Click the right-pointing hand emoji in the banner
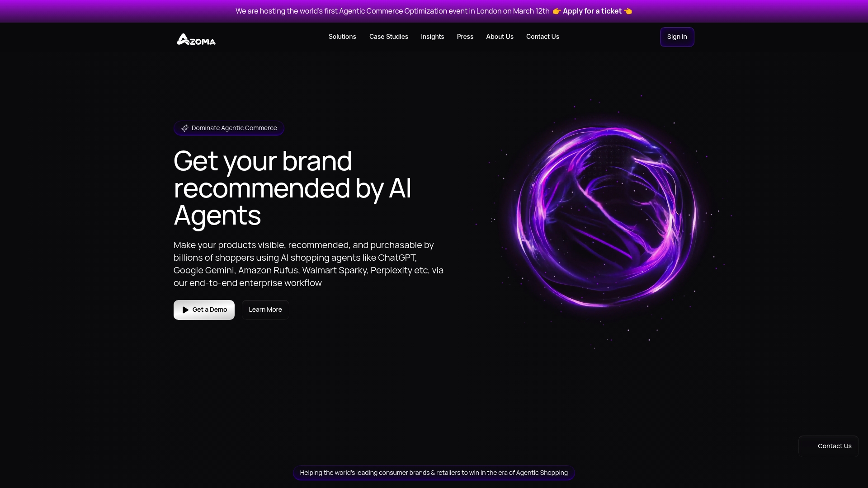 (x=557, y=11)
